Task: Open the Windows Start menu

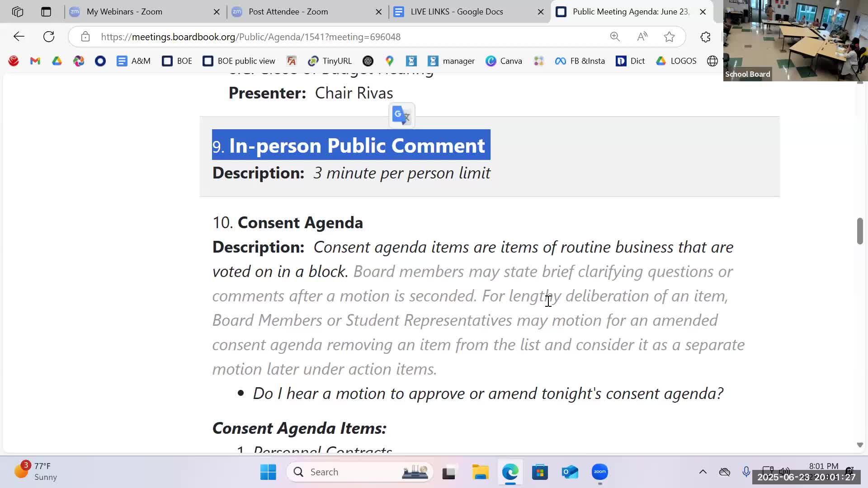Action: pos(268,472)
